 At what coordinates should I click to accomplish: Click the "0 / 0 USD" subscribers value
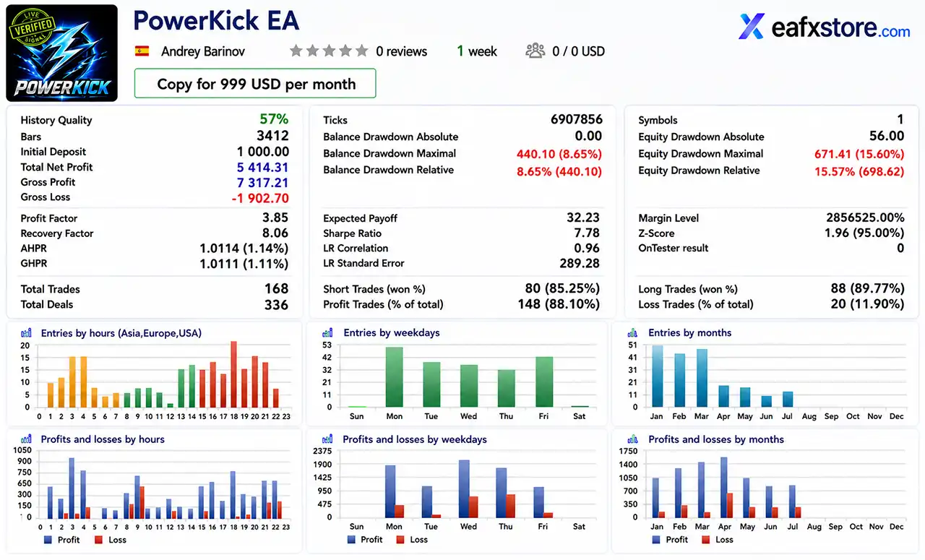click(x=578, y=51)
